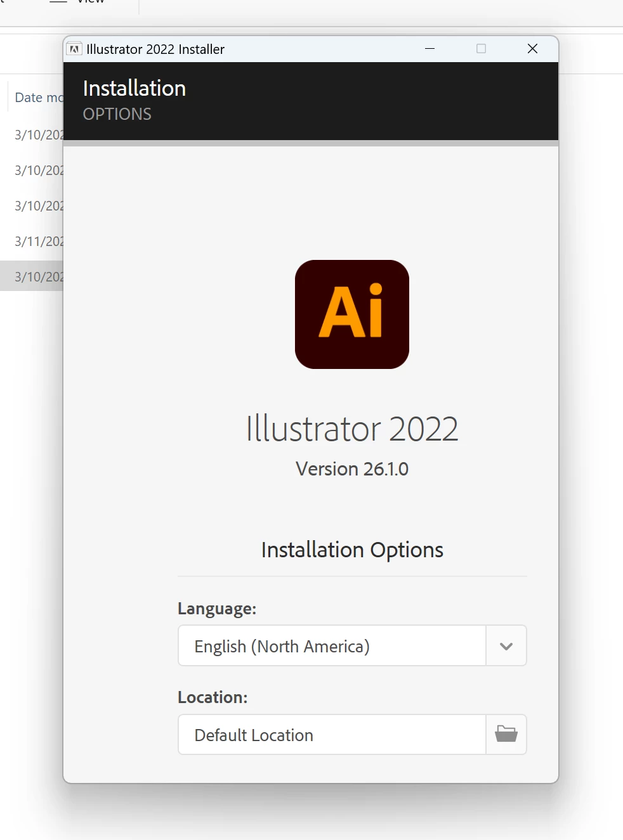This screenshot has width=623, height=840.
Task: Click the Location: label
Action: pyautogui.click(x=213, y=697)
